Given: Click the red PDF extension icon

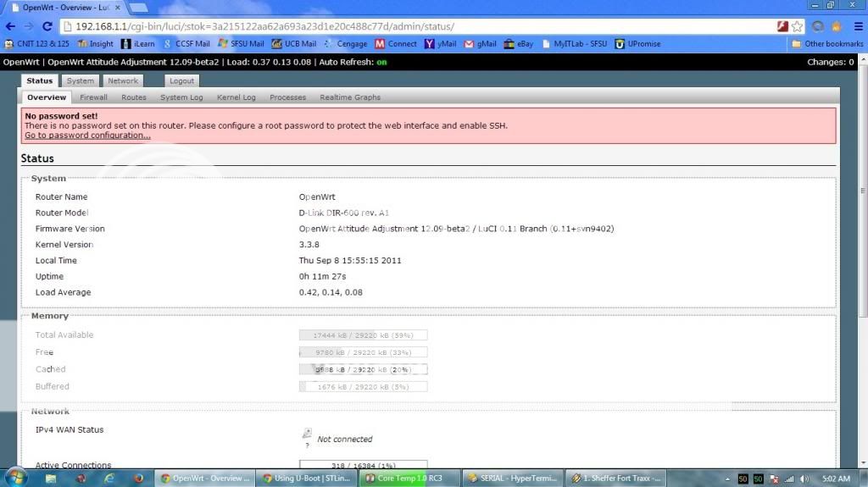Looking at the screenshot, I should tap(782, 26).
